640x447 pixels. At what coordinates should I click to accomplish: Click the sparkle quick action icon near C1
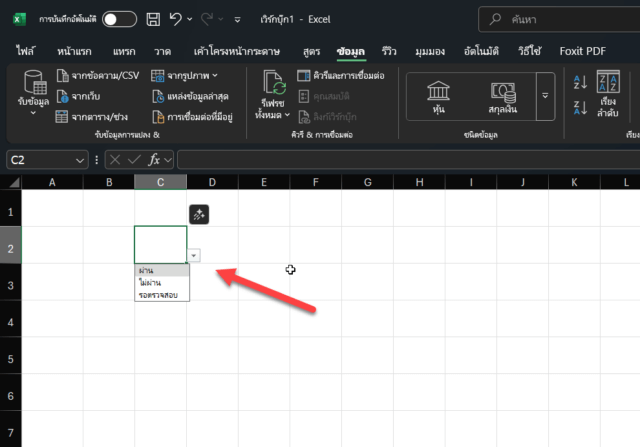coord(199,214)
